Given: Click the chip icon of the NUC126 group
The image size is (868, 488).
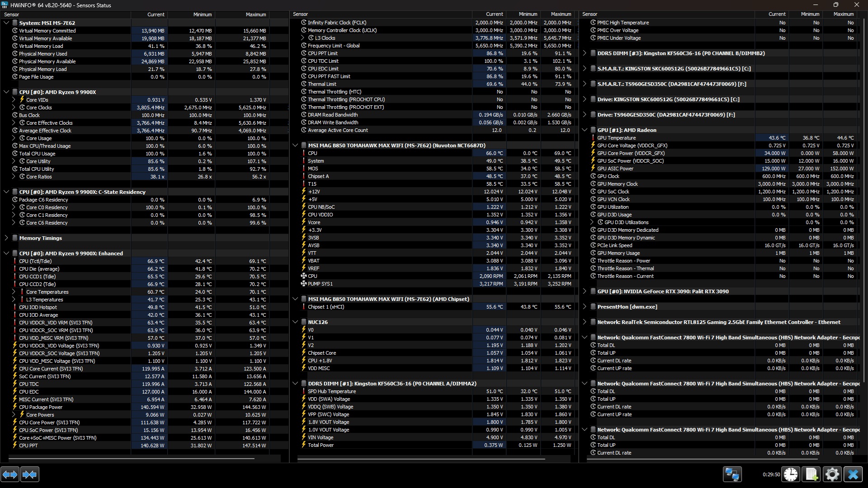Looking at the screenshot, I should coord(304,322).
